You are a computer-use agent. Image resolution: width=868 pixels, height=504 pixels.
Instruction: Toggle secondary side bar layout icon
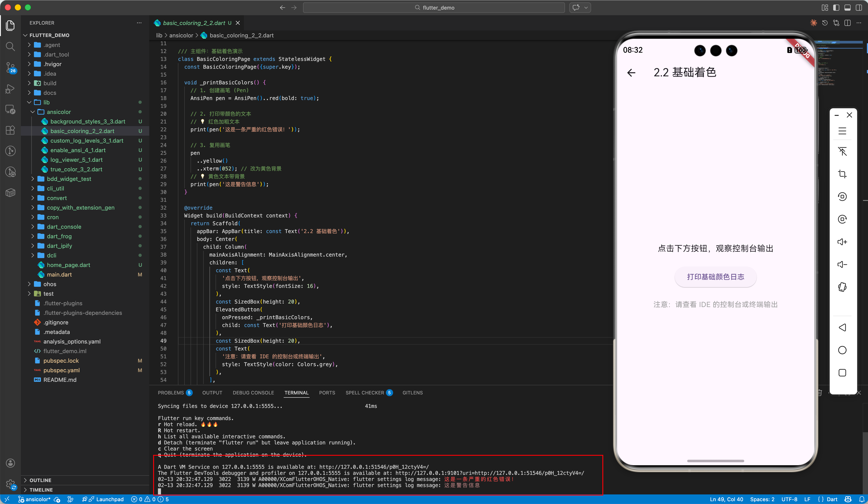tap(859, 8)
